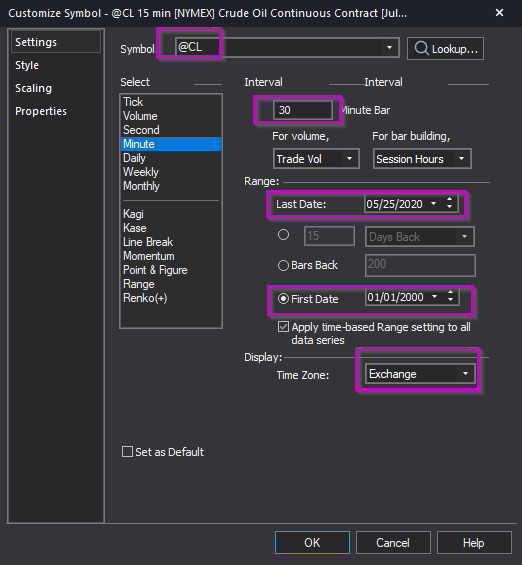Increment Last Date using up spinner arrow

coord(449,199)
